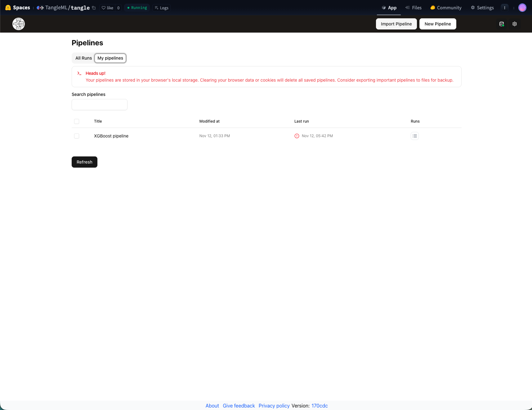Copy the TangleML/tangle space name
Viewport: 532px width, 410px height.
point(94,8)
